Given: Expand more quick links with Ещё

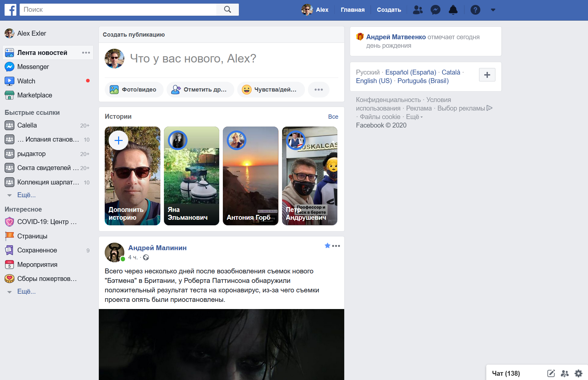Looking at the screenshot, I should (26, 195).
